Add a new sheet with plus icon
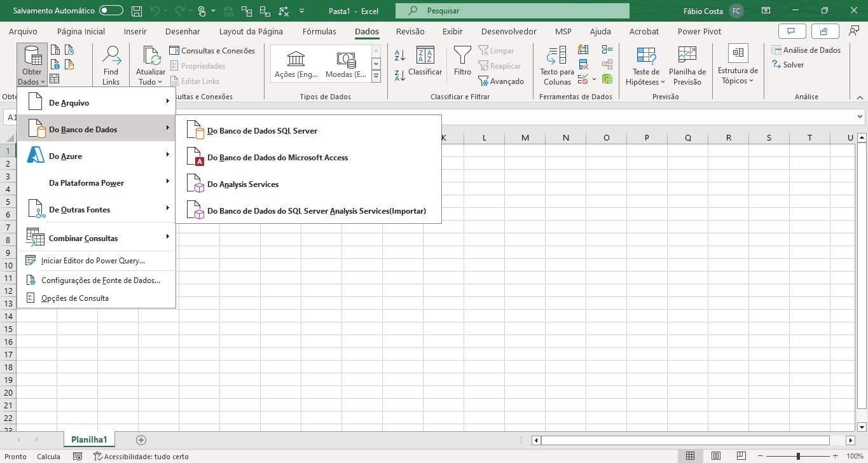This screenshot has height=463, width=868. [x=141, y=440]
